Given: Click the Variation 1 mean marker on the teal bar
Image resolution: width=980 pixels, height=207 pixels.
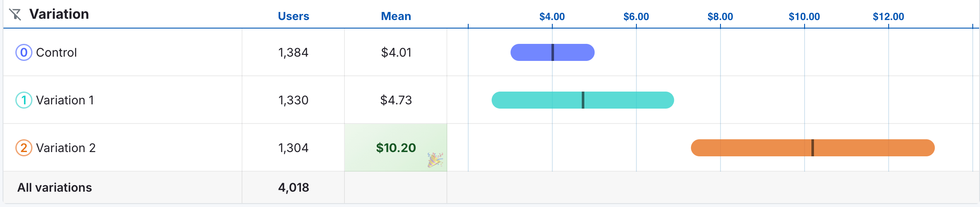Looking at the screenshot, I should [x=583, y=100].
